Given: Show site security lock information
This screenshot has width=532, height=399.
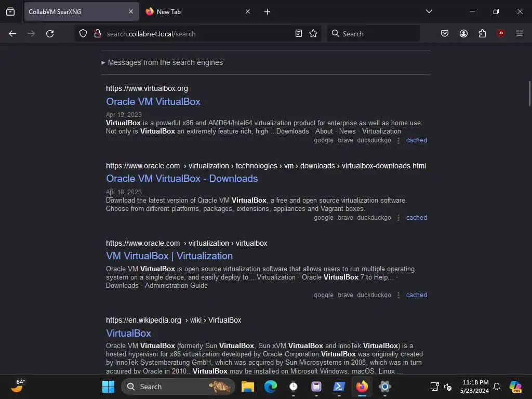Looking at the screenshot, I should [97, 33].
